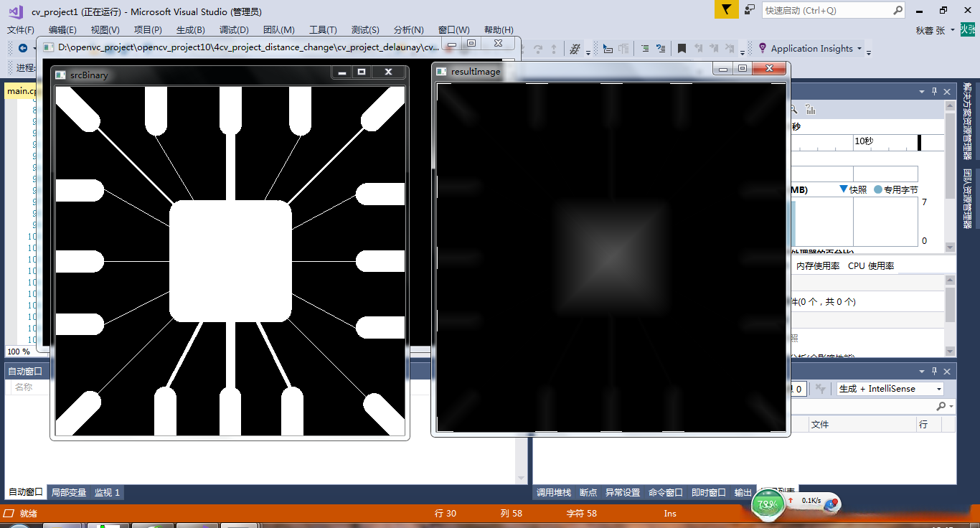
Task: Switch to the 输出 tab
Action: (743, 493)
